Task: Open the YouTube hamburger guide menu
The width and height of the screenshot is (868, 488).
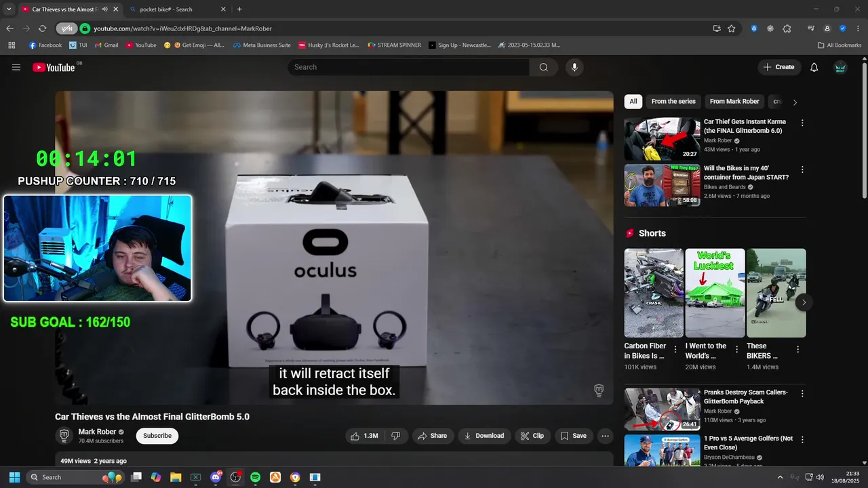Action: 16,67
